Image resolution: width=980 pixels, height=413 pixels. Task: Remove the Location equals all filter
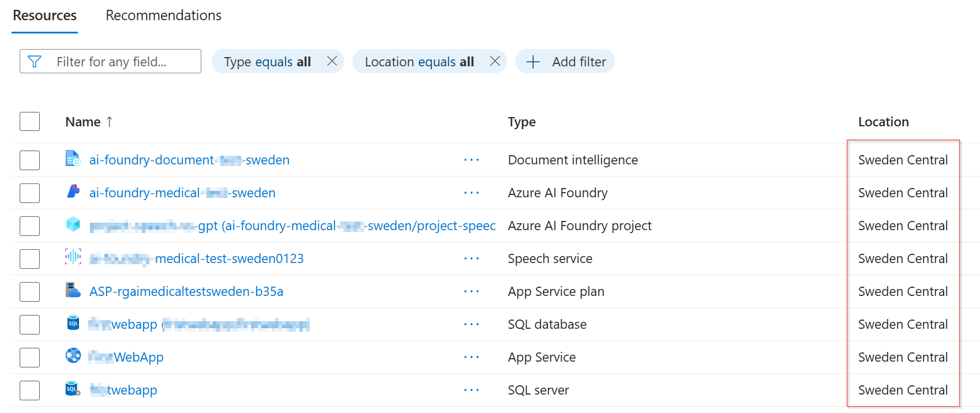pos(495,61)
